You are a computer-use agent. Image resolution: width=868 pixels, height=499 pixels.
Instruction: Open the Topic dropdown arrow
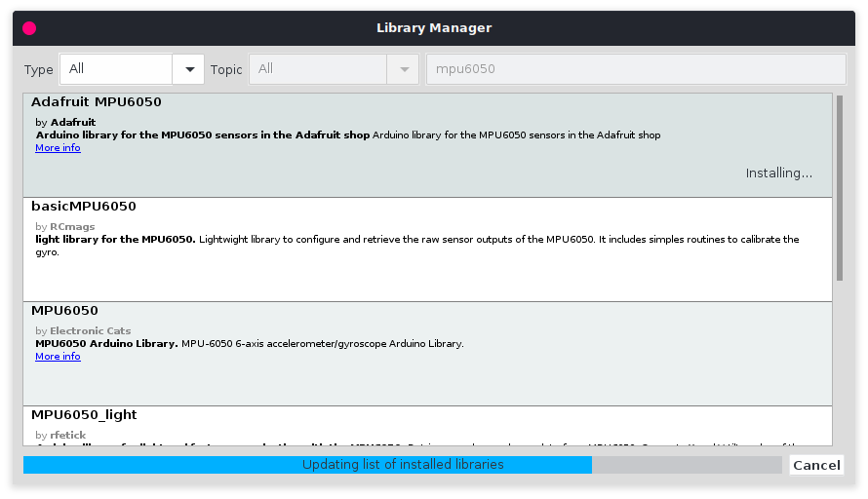pyautogui.click(x=404, y=69)
